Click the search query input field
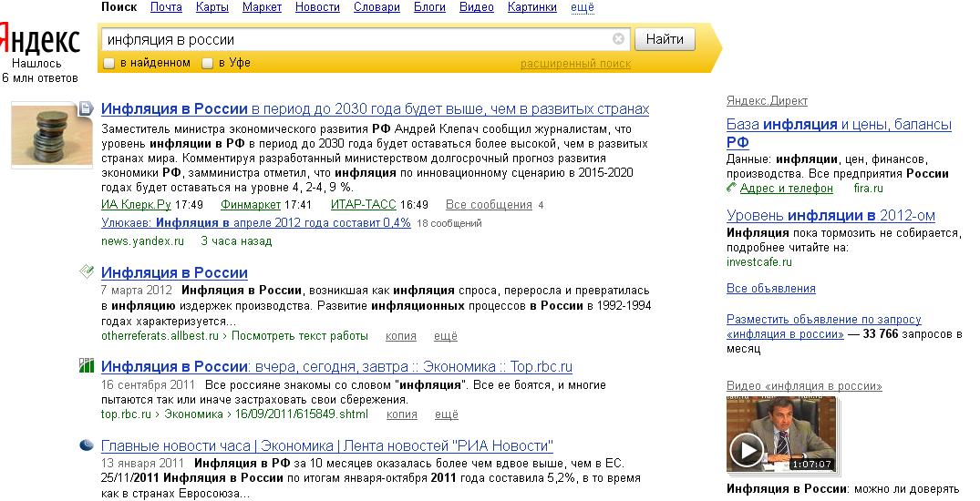The width and height of the screenshot is (980, 501). (356, 39)
